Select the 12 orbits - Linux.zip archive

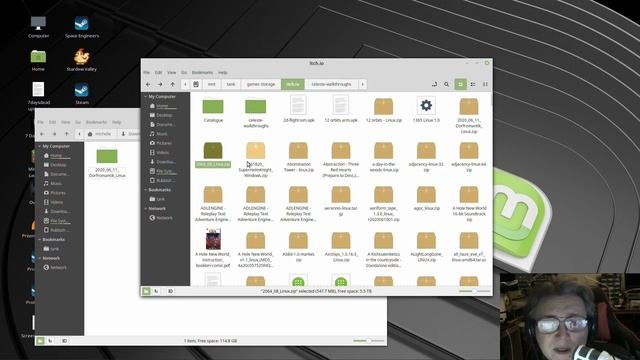(x=384, y=109)
